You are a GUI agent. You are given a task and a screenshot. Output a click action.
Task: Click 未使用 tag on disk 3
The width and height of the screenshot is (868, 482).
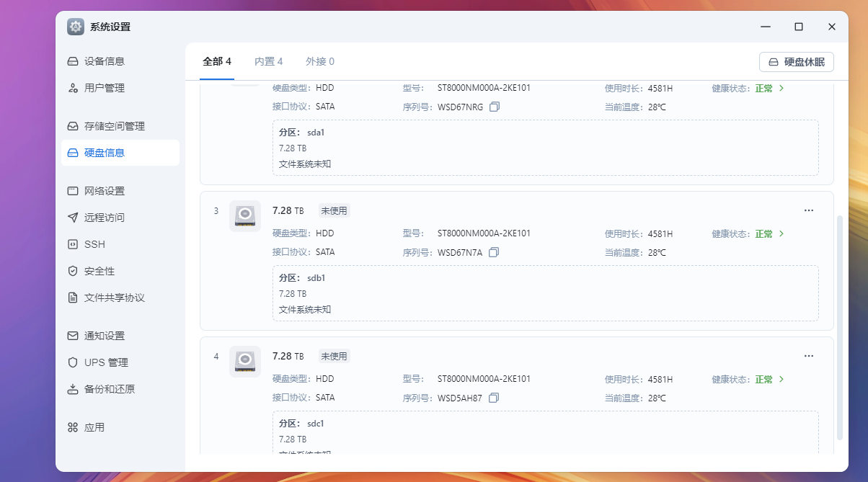pos(334,211)
